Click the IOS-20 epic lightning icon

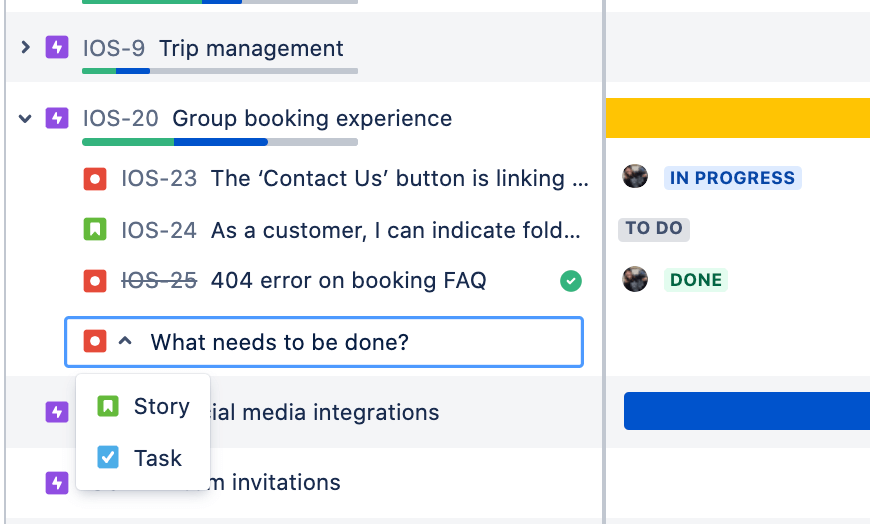click(57, 118)
